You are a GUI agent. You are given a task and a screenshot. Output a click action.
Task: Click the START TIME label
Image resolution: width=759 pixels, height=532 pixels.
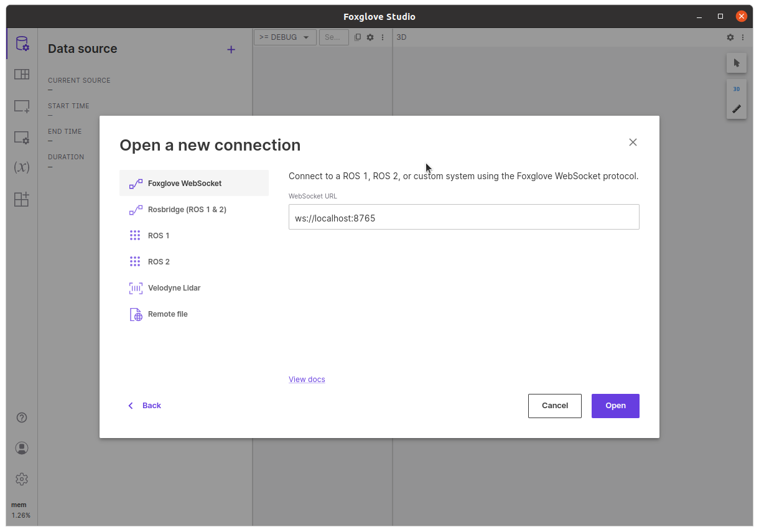[68, 106]
